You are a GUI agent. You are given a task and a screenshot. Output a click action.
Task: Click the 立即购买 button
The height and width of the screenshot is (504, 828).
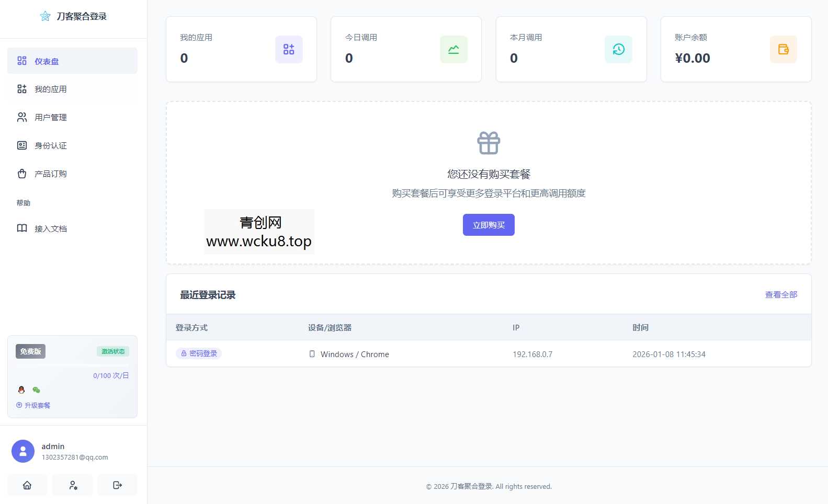tap(489, 225)
